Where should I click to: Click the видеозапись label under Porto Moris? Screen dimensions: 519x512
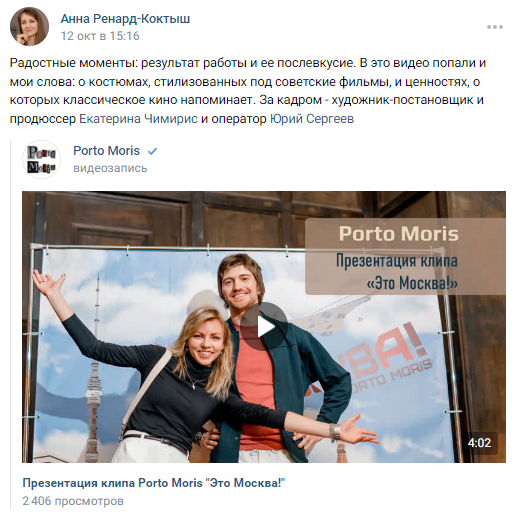click(110, 168)
